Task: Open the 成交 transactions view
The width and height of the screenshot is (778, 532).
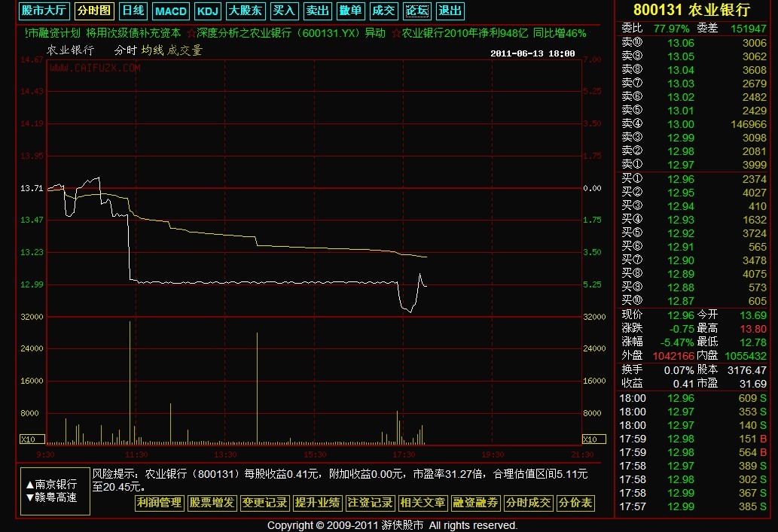Action: 383,11
